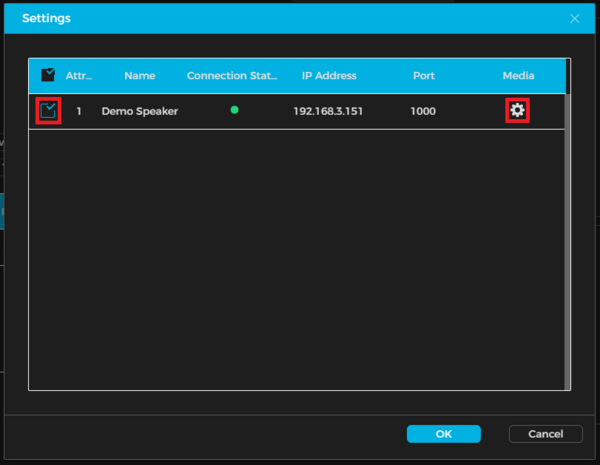Click the green connection status indicator
The width and height of the screenshot is (600, 465).
tap(234, 110)
